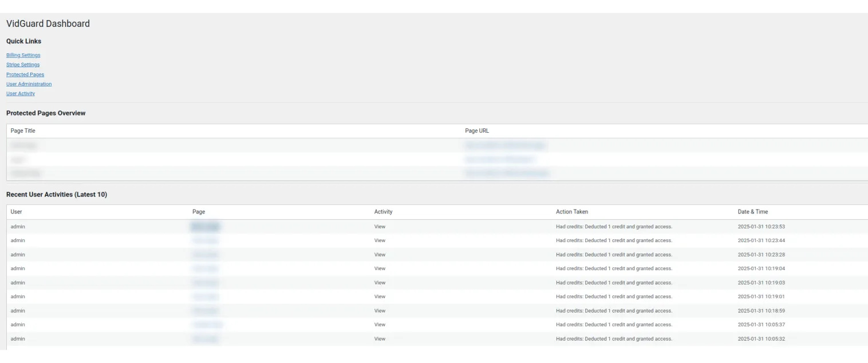Go to Stripe Settings
The width and height of the screenshot is (868, 363).
23,65
